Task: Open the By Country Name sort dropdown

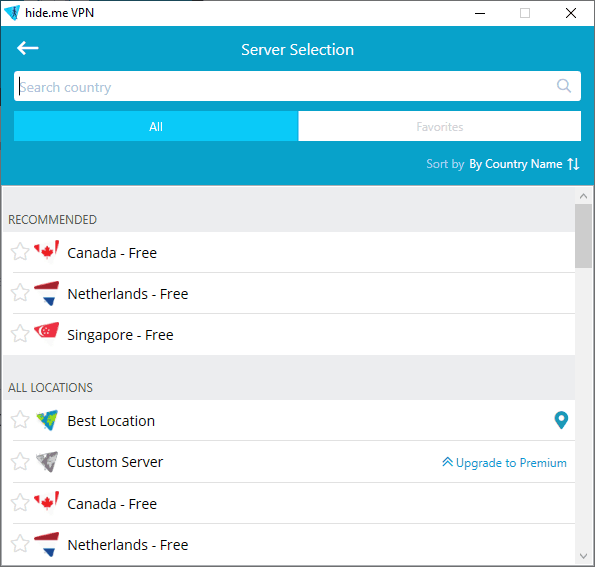Action: (x=516, y=164)
